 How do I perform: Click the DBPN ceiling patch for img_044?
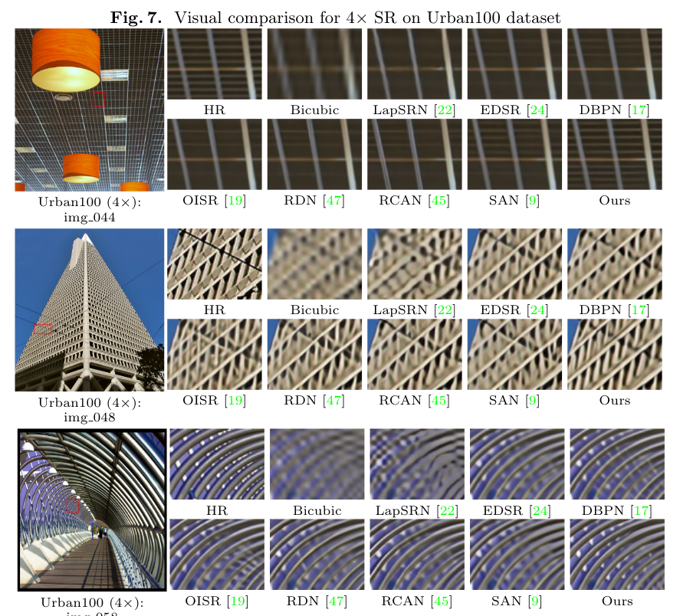pyautogui.click(x=615, y=64)
